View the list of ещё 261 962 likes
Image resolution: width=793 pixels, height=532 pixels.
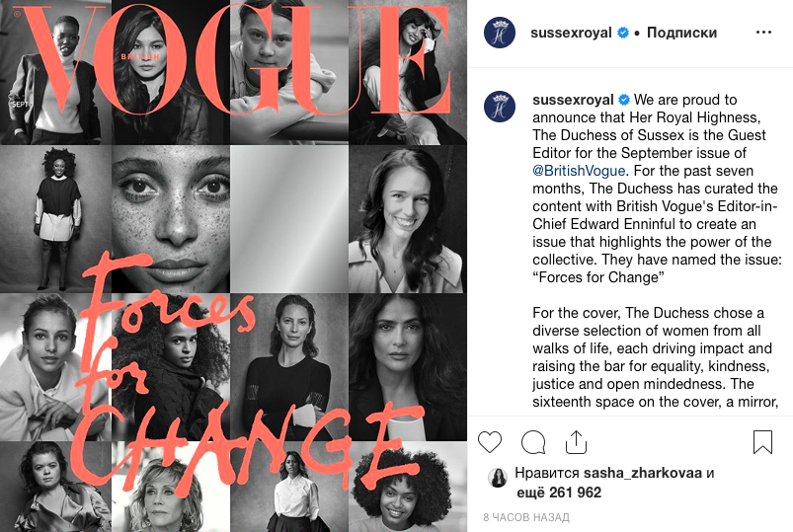[559, 493]
